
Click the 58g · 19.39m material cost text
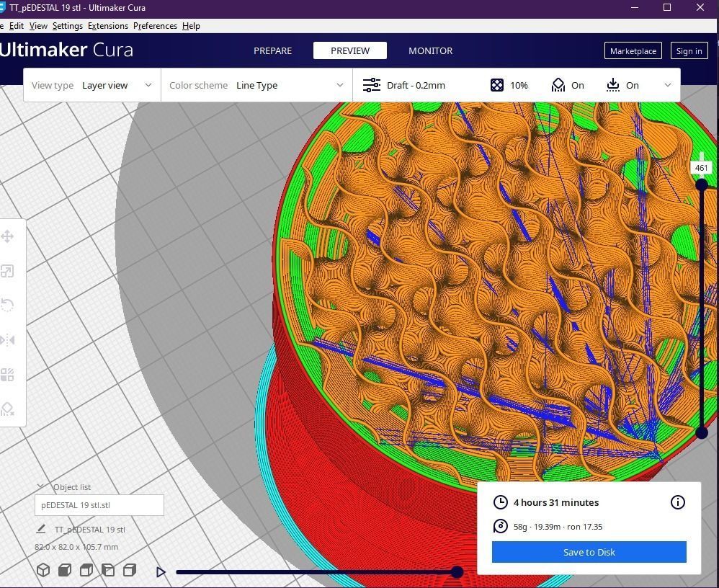coord(558,527)
